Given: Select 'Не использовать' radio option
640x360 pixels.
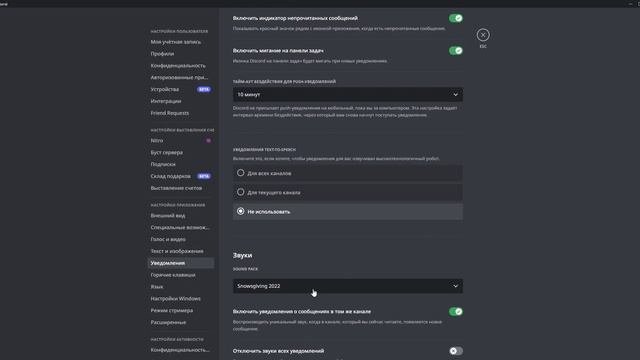Looking at the screenshot, I should tap(348, 211).
